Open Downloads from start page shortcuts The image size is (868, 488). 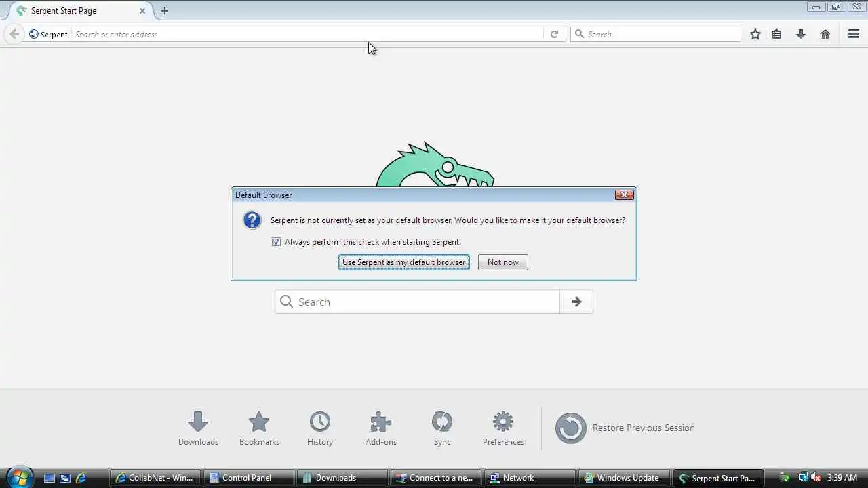198,428
